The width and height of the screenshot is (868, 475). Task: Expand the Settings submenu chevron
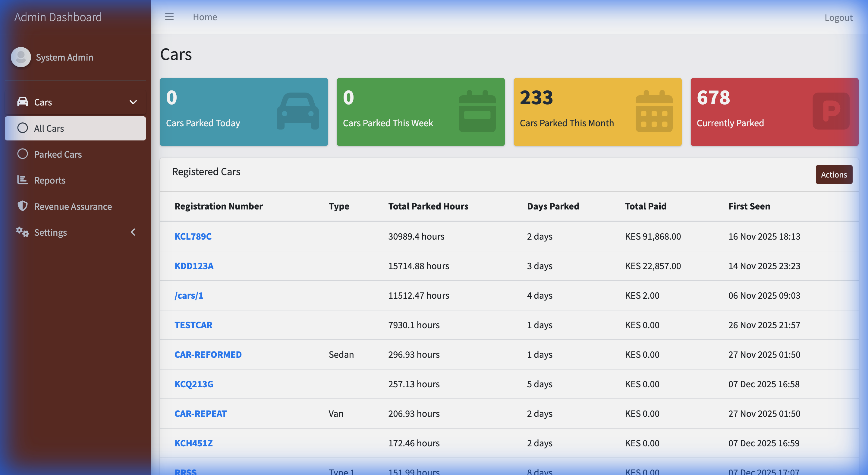133,232
